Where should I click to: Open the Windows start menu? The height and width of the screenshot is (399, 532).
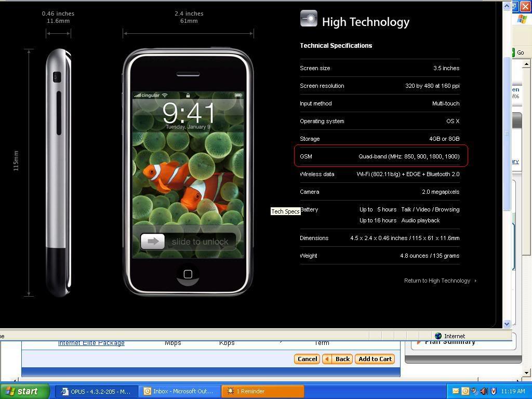24,391
